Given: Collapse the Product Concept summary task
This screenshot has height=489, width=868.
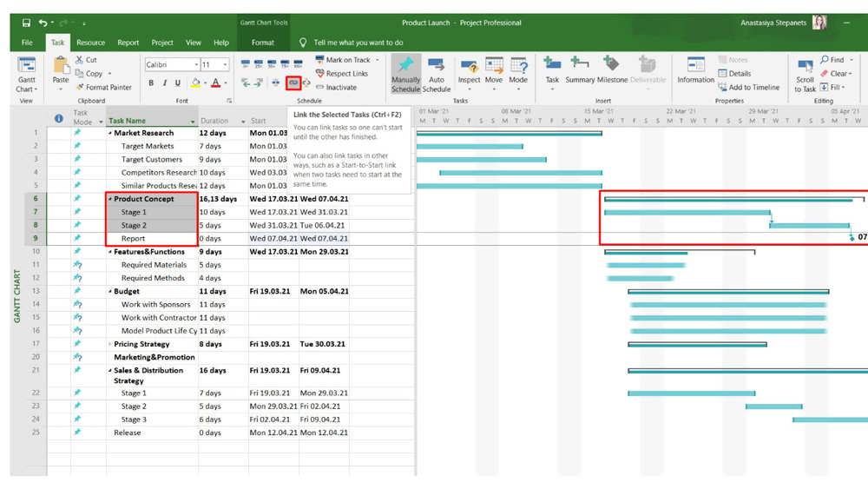Looking at the screenshot, I should click(x=109, y=199).
